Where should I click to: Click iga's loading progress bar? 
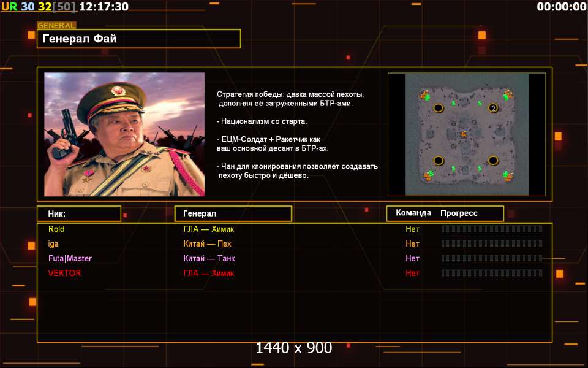pos(492,243)
